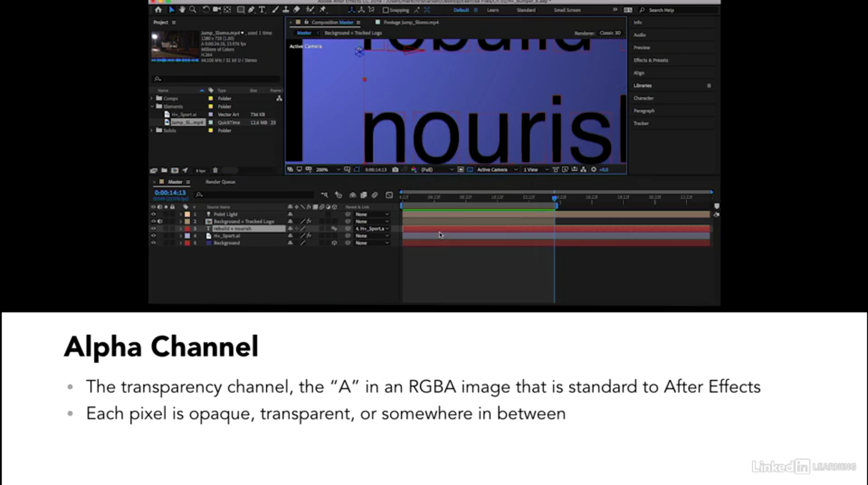This screenshot has height=485, width=868.
Task: Open the Effects & Presets panel
Action: coord(650,60)
